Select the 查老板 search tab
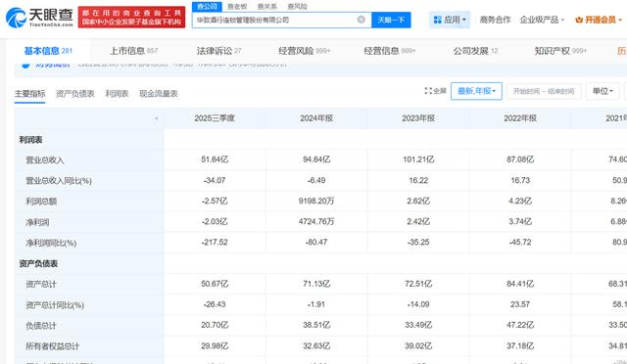The width and height of the screenshot is (627, 364). point(237,7)
